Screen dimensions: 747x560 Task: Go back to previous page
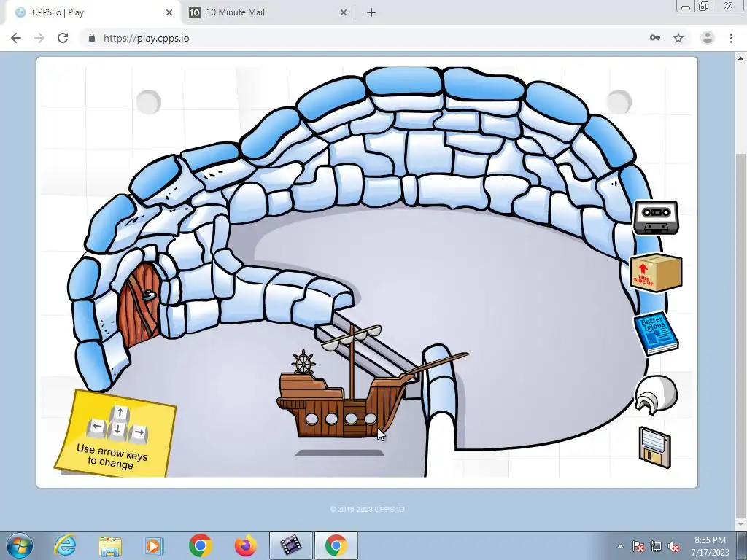tap(16, 38)
